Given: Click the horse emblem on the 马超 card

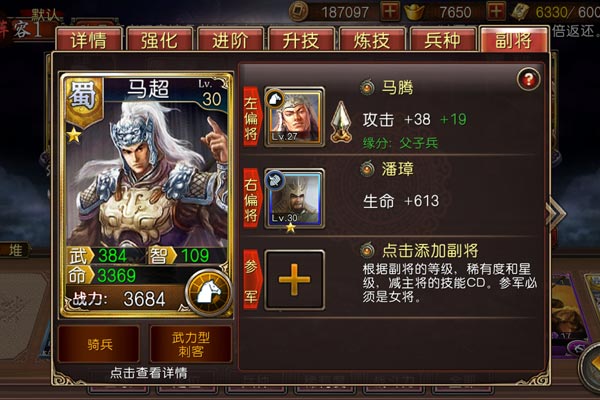Looking at the screenshot, I should pyautogui.click(x=208, y=293).
